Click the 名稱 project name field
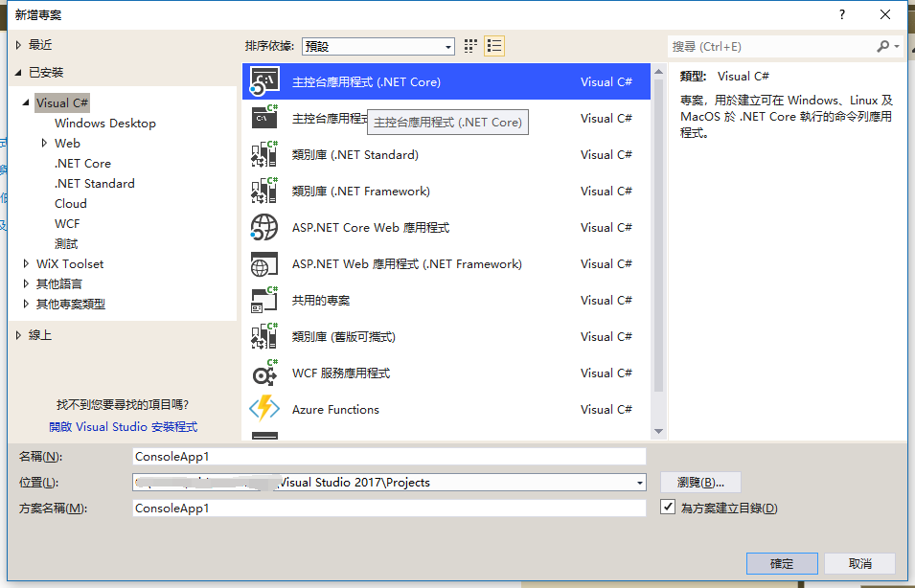 tap(388, 457)
